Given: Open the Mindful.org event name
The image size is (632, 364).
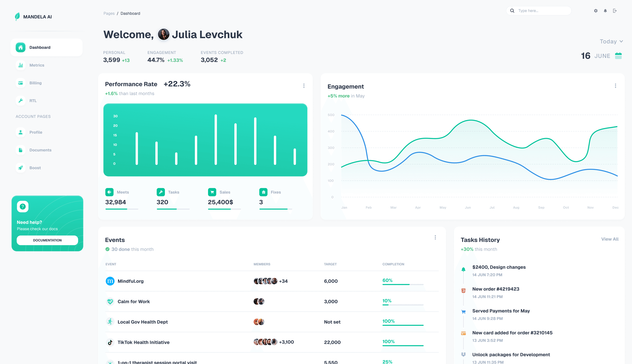Looking at the screenshot, I should pyautogui.click(x=131, y=281).
